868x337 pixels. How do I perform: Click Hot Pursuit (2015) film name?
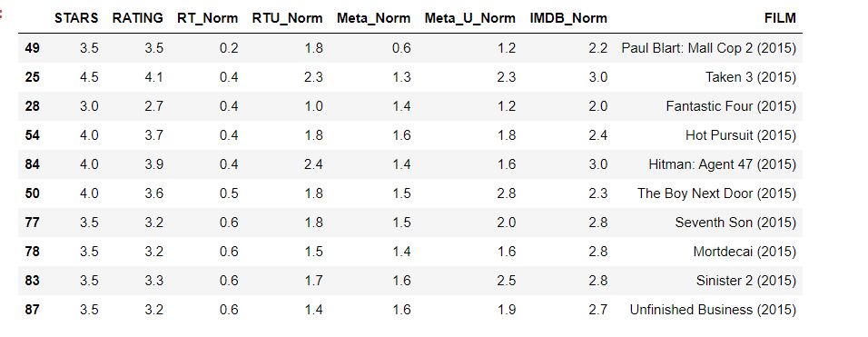pyautogui.click(x=741, y=135)
